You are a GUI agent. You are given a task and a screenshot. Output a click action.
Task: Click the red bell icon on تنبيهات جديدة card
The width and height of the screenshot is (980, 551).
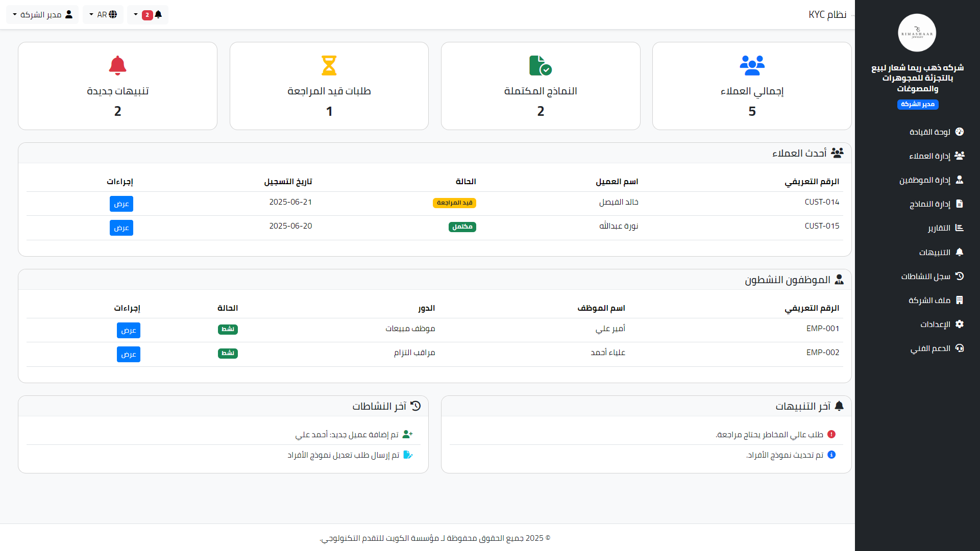pyautogui.click(x=117, y=65)
